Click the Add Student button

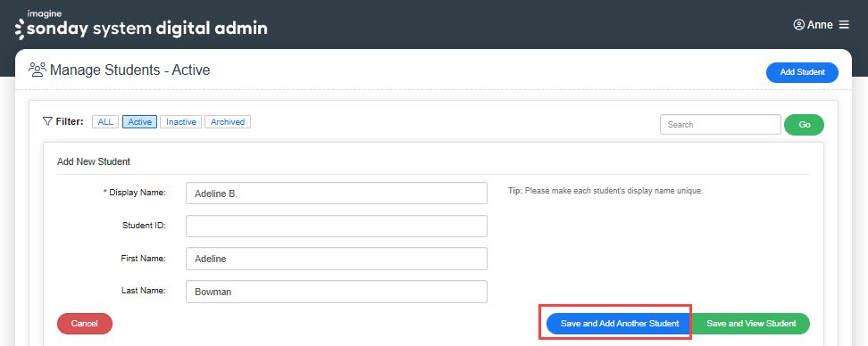(x=802, y=72)
